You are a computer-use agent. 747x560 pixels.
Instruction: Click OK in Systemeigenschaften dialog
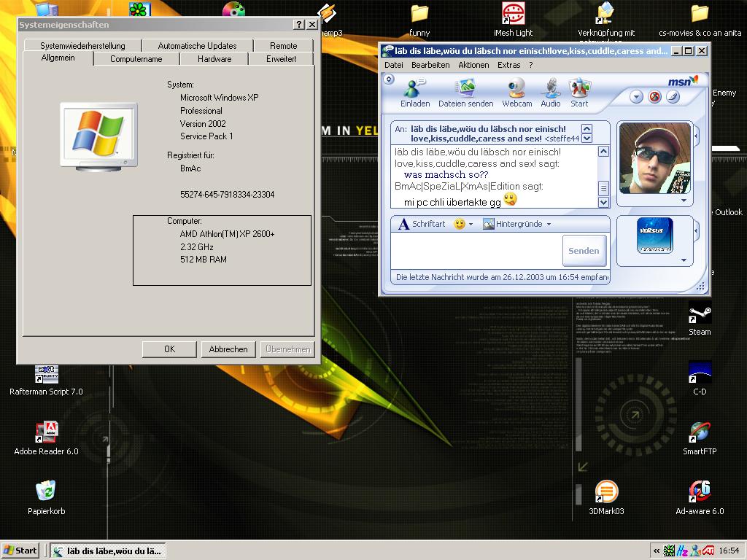169,349
